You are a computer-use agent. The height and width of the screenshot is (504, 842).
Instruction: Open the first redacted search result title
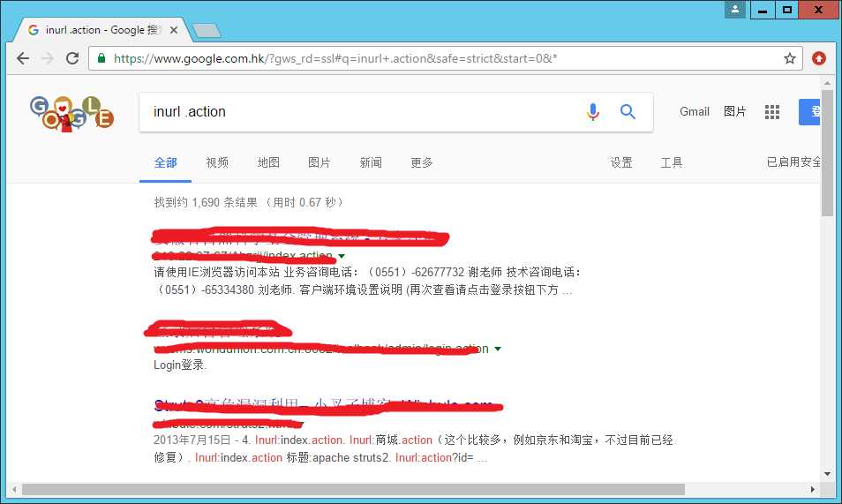coord(299,237)
